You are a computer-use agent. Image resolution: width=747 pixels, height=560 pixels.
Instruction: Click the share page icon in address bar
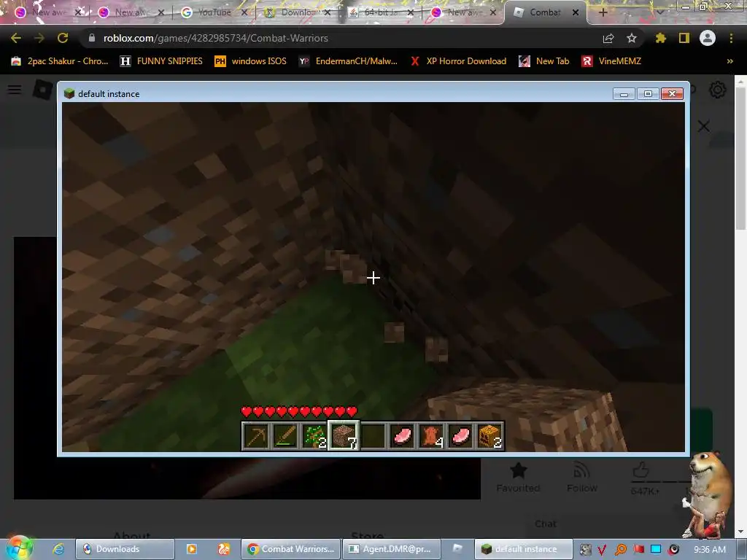608,38
